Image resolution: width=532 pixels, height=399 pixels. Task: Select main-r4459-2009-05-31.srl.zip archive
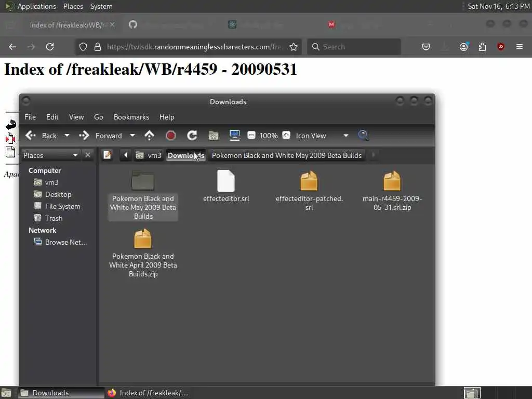[392, 191]
